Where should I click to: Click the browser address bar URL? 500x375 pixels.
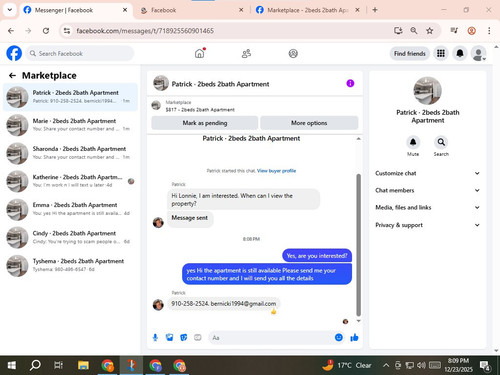coord(145,31)
